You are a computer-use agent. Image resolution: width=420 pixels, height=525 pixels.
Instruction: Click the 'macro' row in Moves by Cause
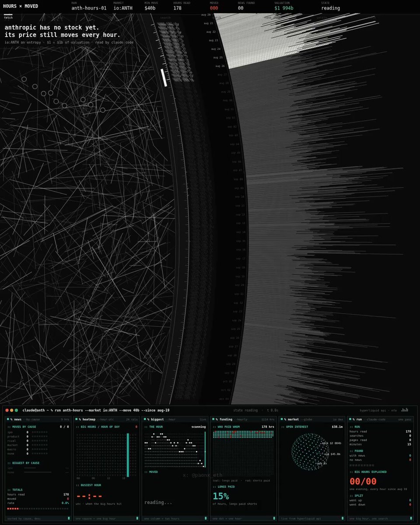(x=28, y=449)
